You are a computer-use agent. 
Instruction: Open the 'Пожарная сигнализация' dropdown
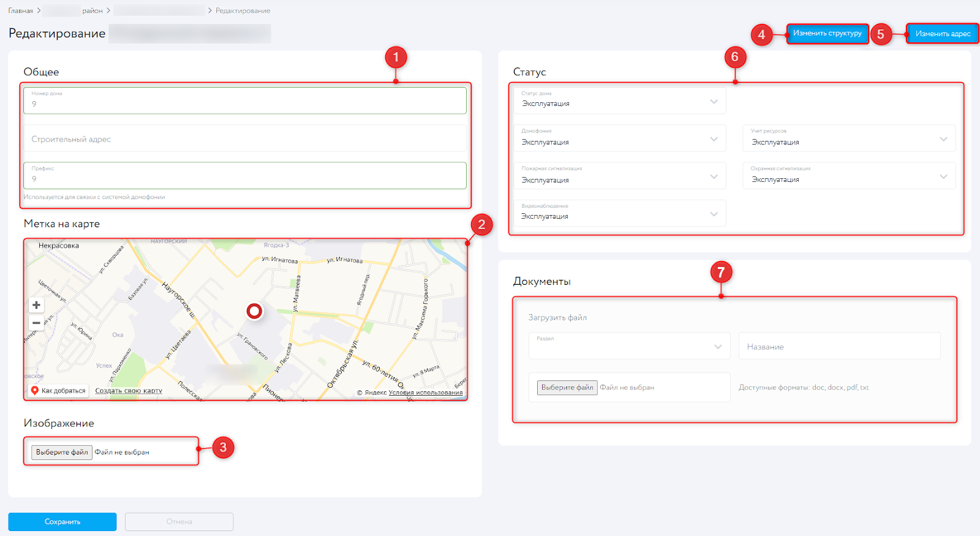[x=620, y=176]
